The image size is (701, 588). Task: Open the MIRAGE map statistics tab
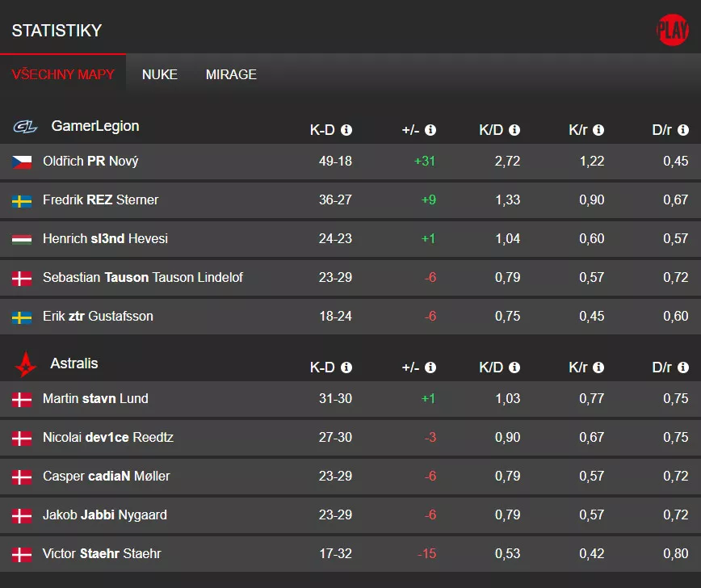[231, 74]
